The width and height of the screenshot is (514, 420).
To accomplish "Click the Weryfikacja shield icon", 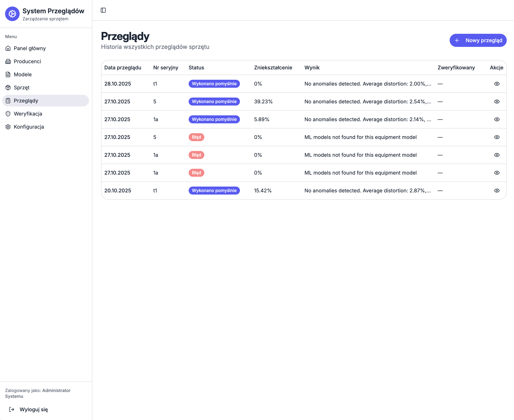I will (8, 114).
